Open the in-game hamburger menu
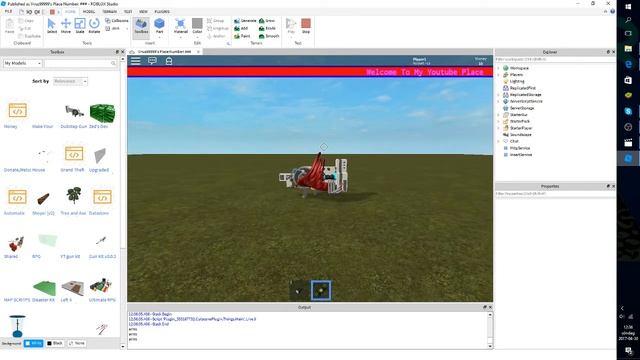The height and width of the screenshot is (360, 640). click(x=136, y=61)
